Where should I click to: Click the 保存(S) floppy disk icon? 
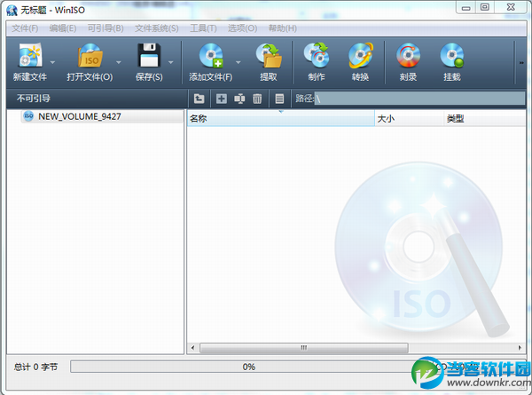tap(149, 55)
